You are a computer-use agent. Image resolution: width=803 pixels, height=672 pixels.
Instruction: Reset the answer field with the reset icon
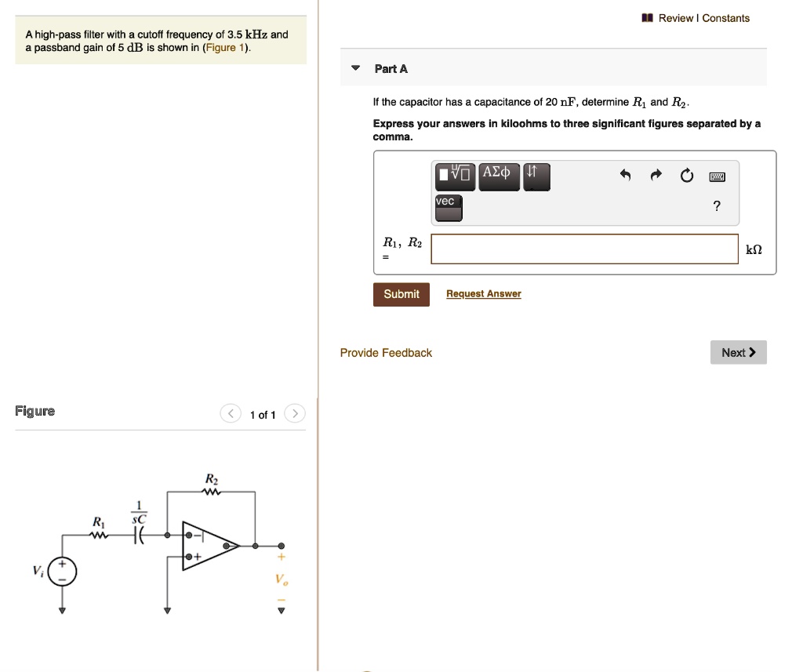coord(687,176)
